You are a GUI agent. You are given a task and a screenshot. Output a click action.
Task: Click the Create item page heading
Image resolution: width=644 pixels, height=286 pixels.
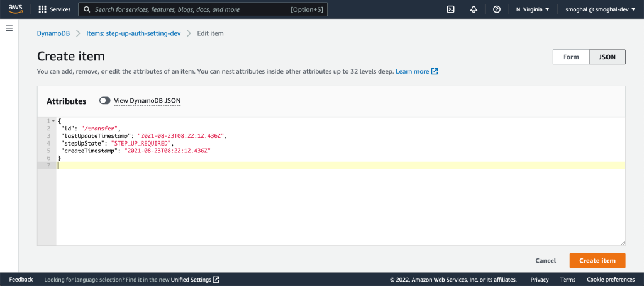pyautogui.click(x=71, y=56)
